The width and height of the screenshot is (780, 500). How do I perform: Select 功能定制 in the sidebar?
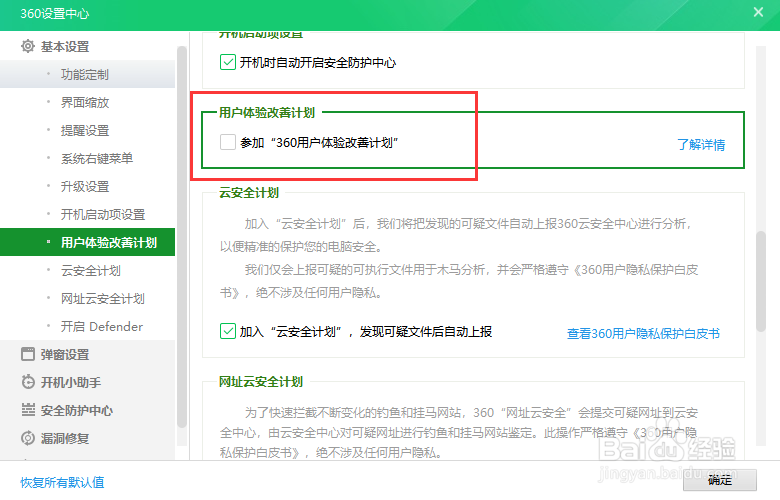tap(88, 74)
